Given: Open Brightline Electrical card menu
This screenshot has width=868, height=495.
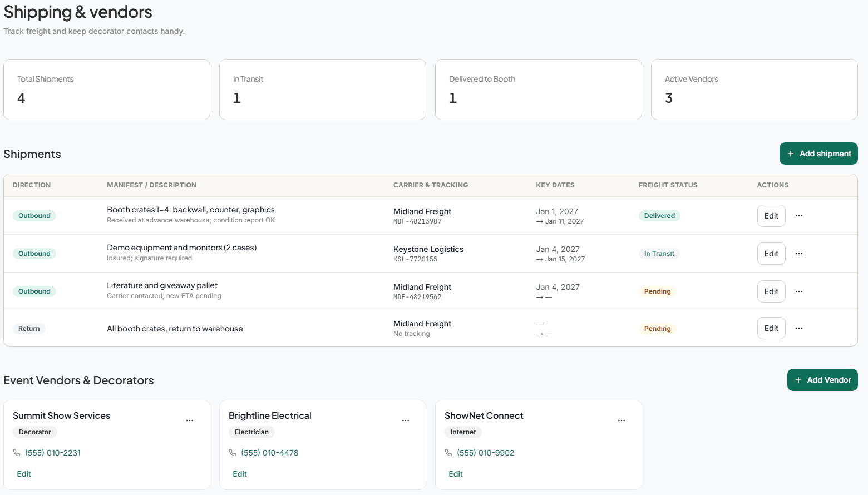Looking at the screenshot, I should [406, 420].
